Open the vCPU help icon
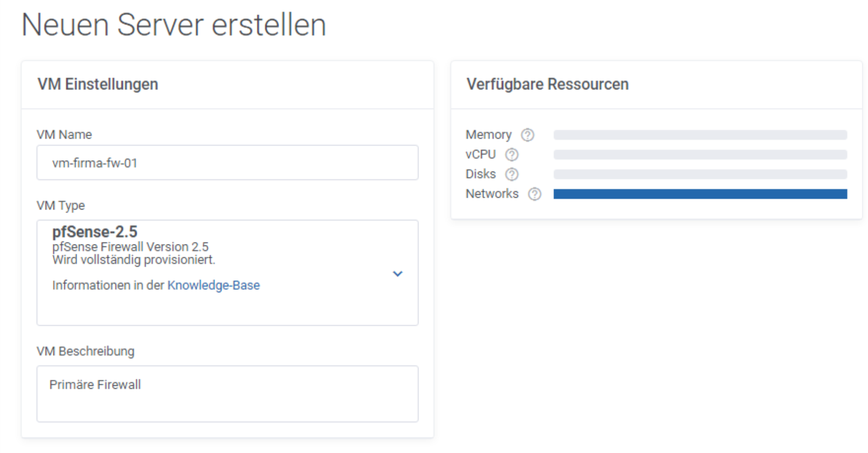 click(512, 155)
